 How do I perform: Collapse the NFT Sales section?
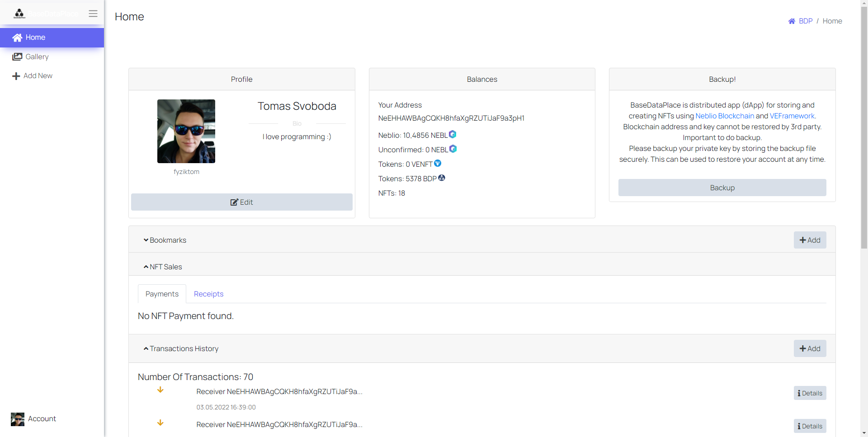click(163, 267)
